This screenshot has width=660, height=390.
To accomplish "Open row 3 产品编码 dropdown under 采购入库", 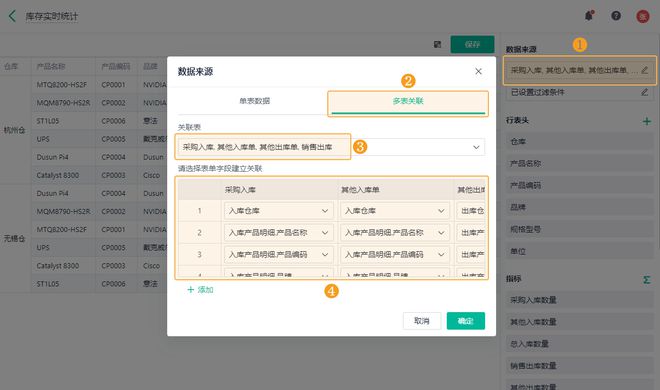I will pyautogui.click(x=279, y=255).
